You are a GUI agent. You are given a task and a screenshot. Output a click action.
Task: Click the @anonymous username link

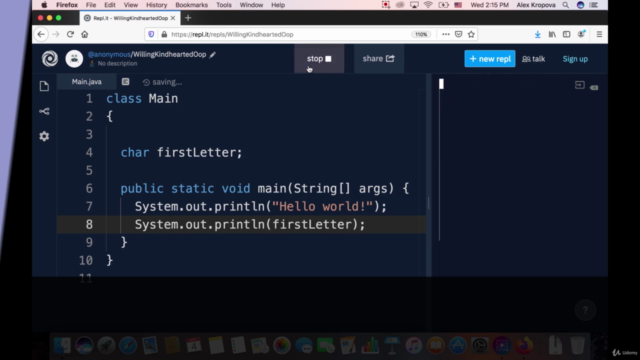(x=109, y=54)
